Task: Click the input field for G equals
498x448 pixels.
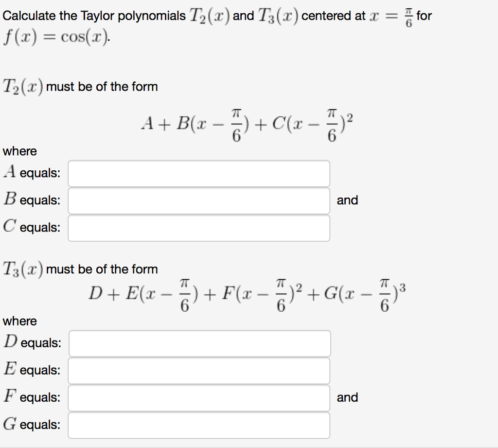Action: coord(199,425)
